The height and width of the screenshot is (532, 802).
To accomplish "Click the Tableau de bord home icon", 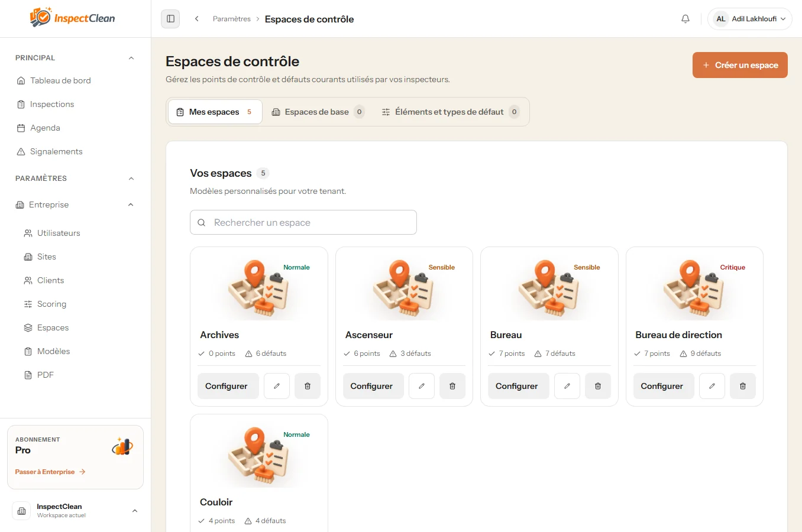I will click(21, 80).
